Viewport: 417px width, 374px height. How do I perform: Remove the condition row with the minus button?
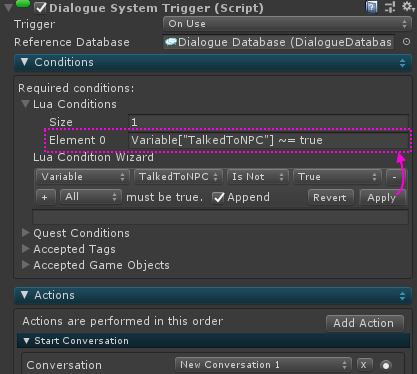(395, 177)
